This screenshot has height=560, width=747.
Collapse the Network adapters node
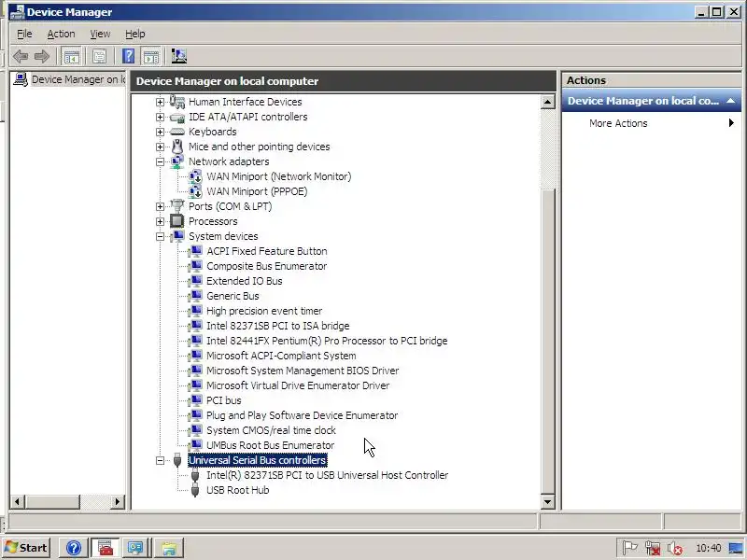tap(160, 161)
